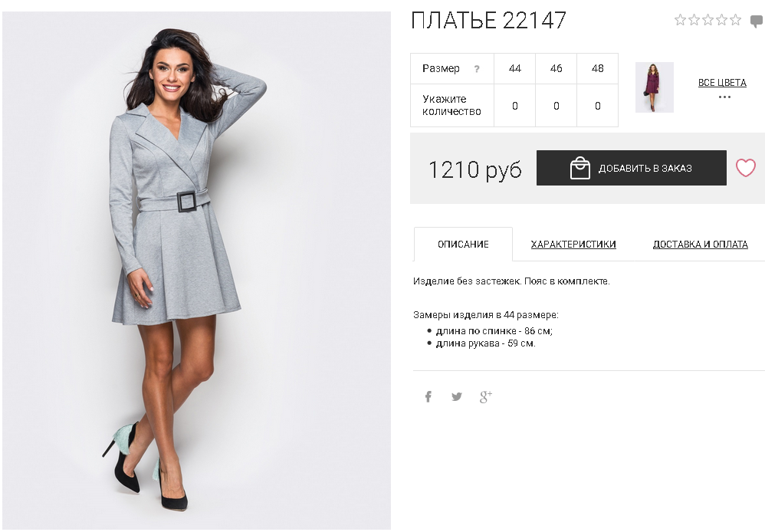Screen dimensions: 765x532
Task: Set quantity for size 46
Action: point(557,106)
